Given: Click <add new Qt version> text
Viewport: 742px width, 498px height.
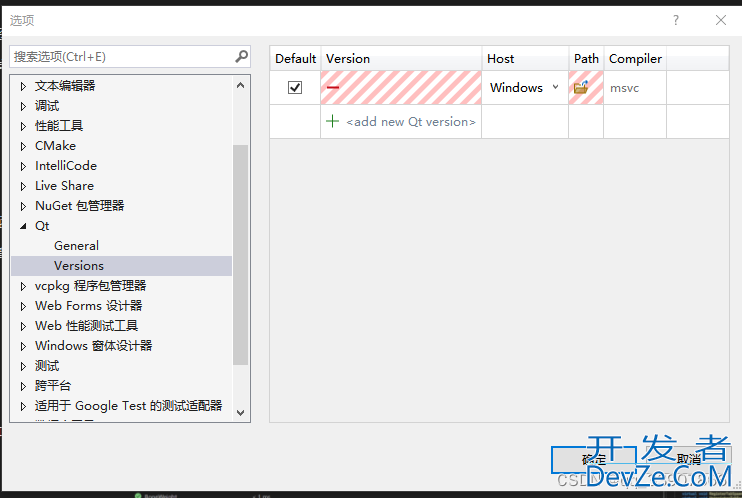Looking at the screenshot, I should coord(411,122).
